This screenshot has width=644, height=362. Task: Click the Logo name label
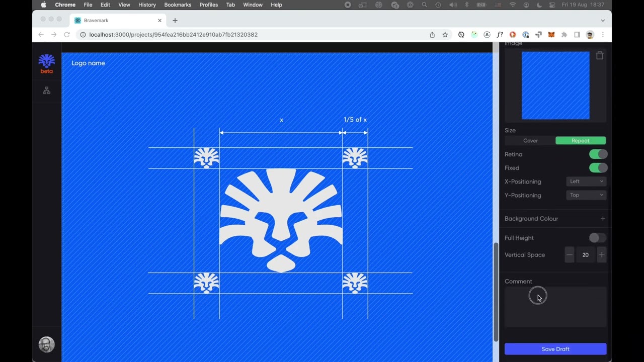[x=88, y=63]
